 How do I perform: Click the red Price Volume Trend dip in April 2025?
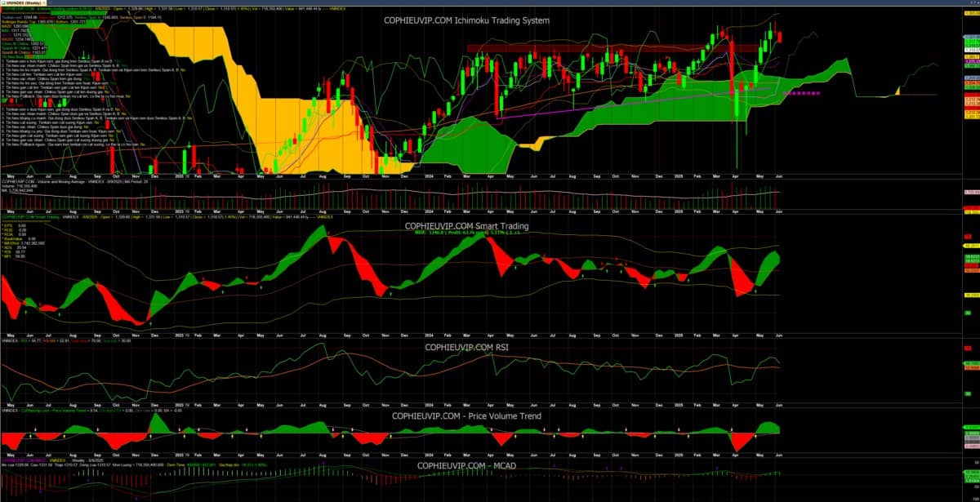742,441
